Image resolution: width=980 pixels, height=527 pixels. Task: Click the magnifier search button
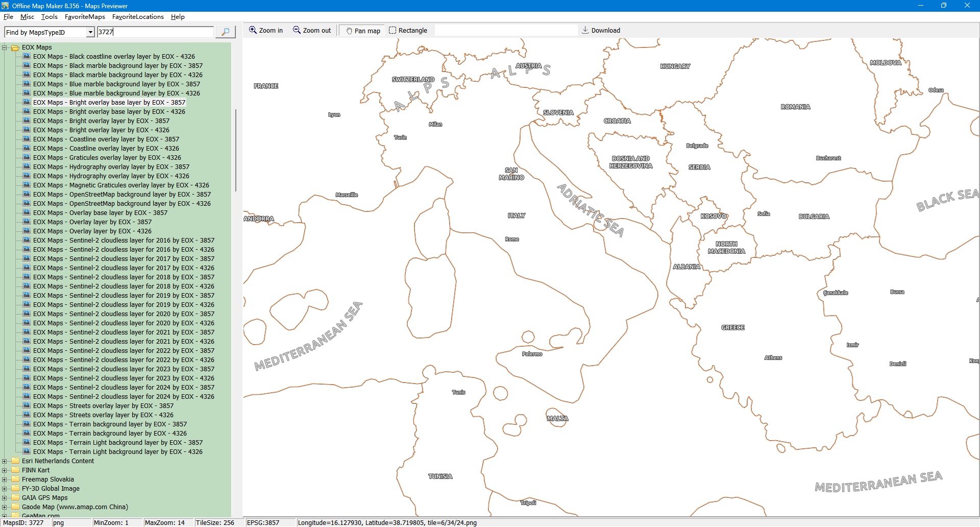point(225,32)
